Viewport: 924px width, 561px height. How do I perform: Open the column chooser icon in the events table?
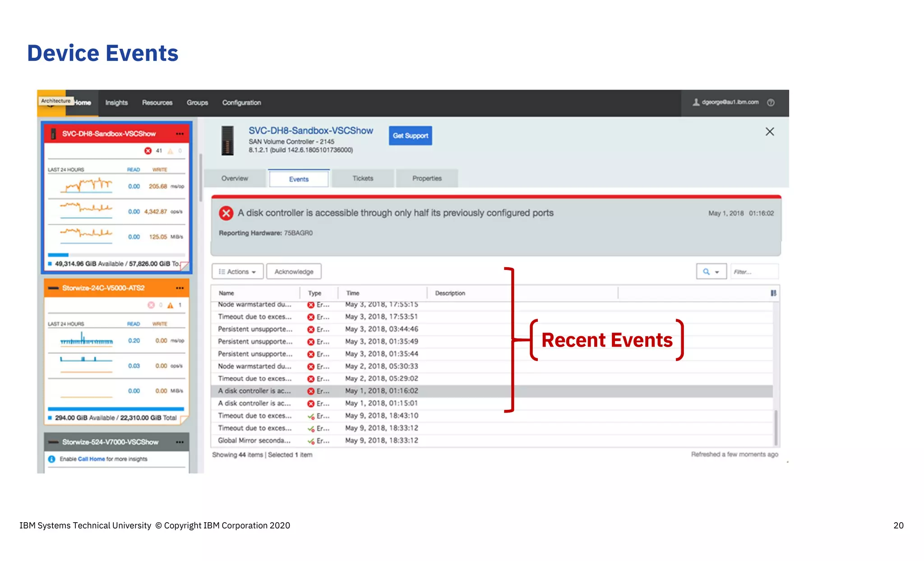click(x=773, y=293)
